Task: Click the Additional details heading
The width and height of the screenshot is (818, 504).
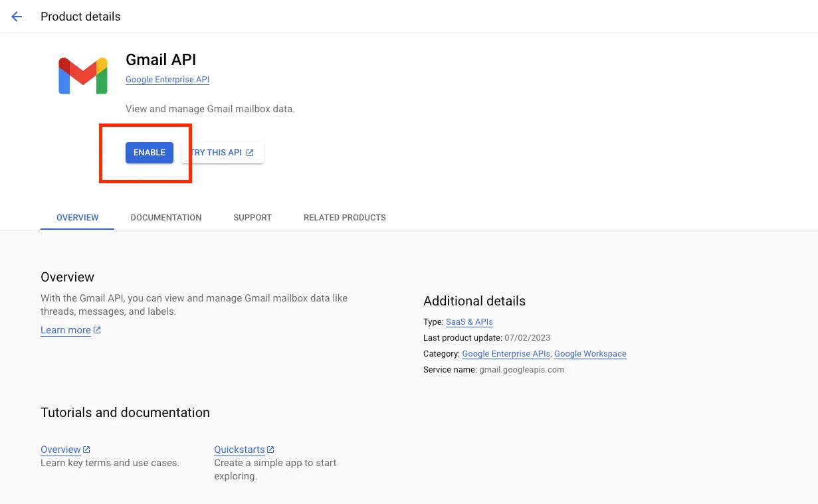Action: tap(474, 301)
